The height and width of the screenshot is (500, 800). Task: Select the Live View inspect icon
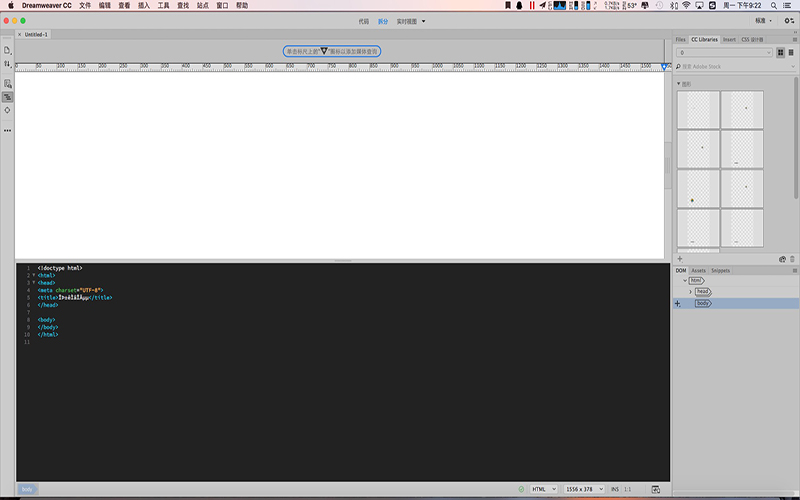point(7,84)
